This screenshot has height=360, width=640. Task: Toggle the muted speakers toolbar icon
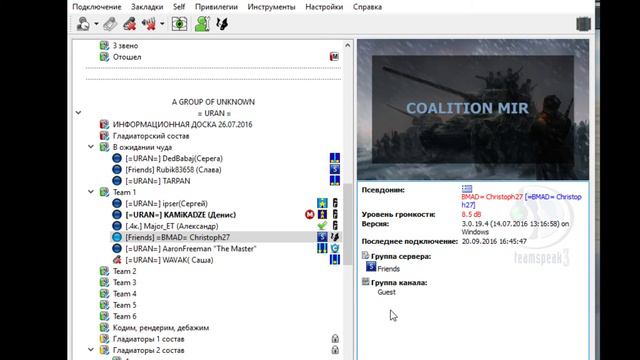(x=149, y=24)
